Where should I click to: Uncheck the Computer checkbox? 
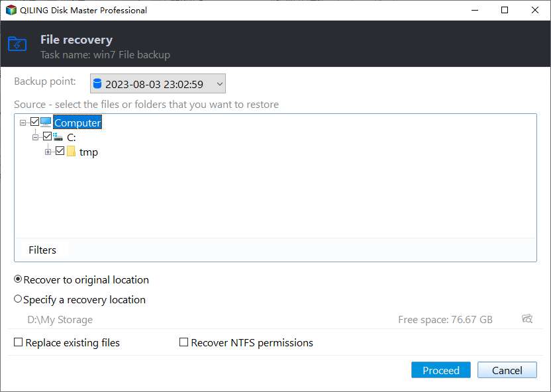(x=34, y=122)
